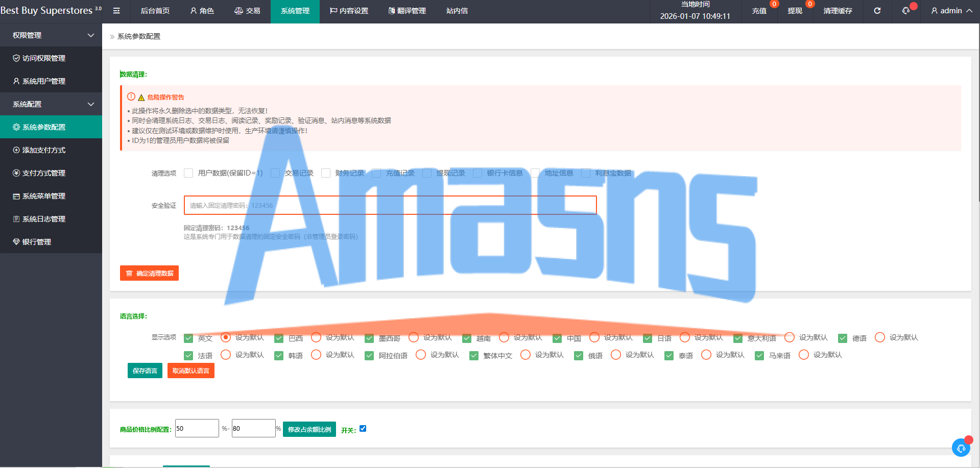Screen dimensions: 980x468
Task: Open the 站内信 top menu
Action: point(457,11)
